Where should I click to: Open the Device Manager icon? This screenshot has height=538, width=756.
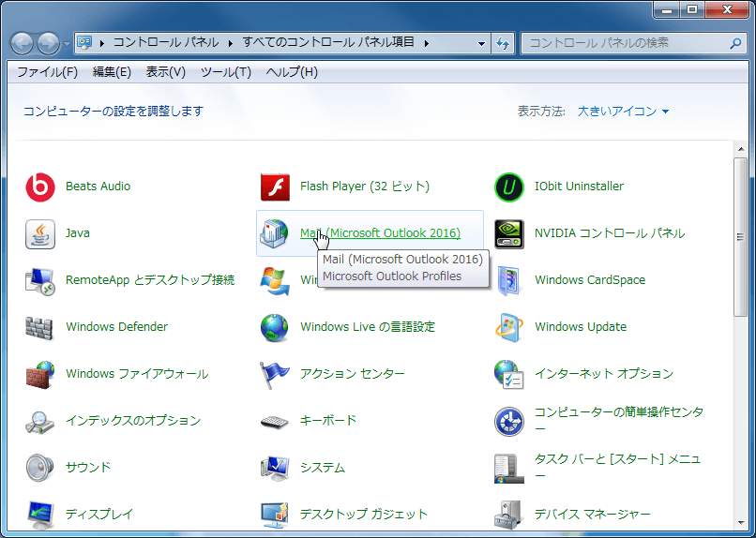509,515
